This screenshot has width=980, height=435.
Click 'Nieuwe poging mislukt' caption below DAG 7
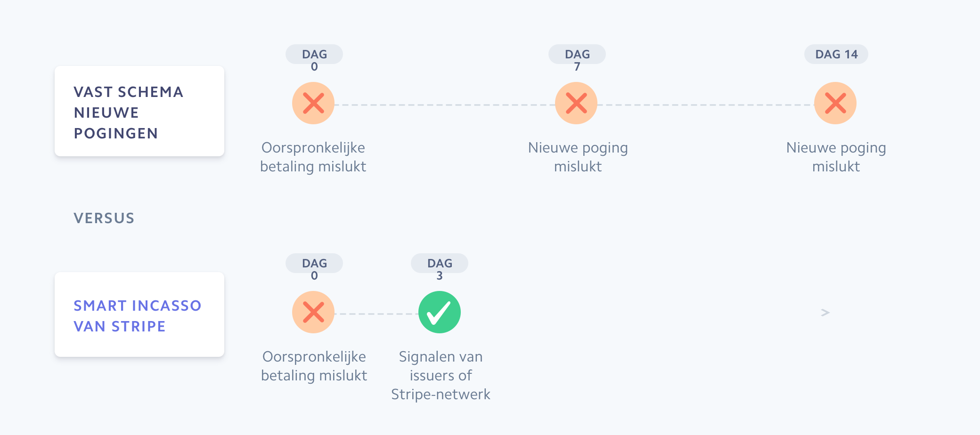[x=578, y=157]
